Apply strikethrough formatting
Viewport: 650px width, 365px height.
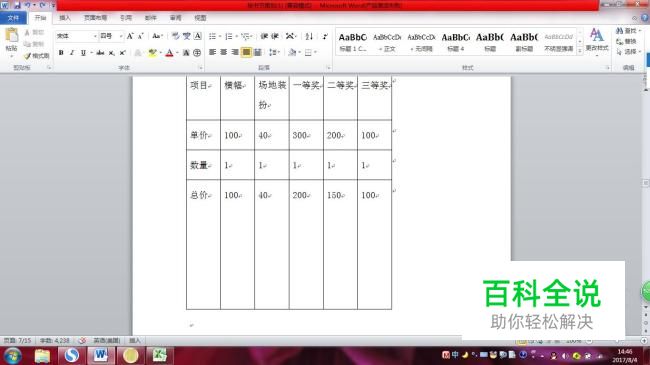(x=100, y=53)
